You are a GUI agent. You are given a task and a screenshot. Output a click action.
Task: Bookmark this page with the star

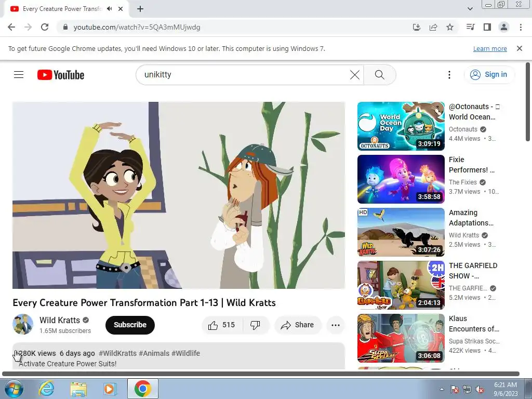point(450,27)
